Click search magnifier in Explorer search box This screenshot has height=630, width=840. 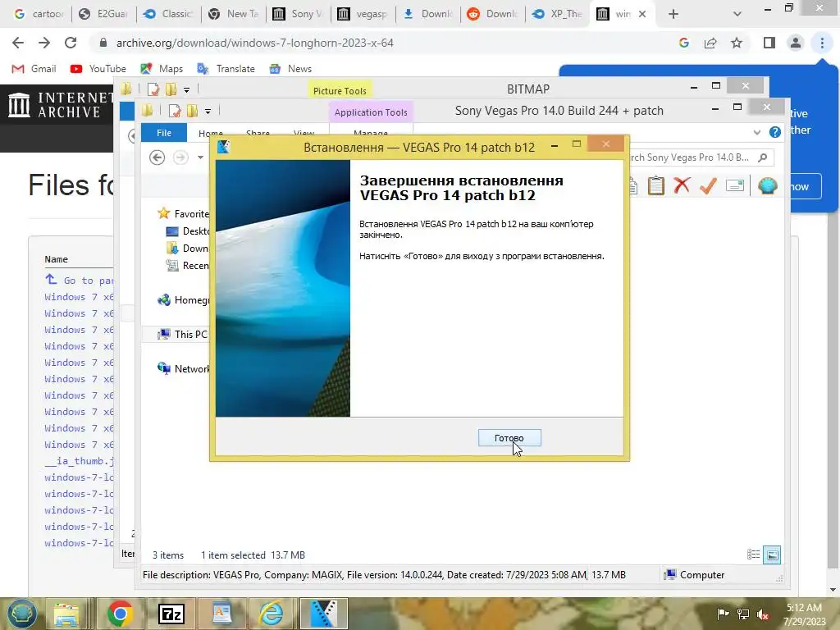click(x=762, y=157)
